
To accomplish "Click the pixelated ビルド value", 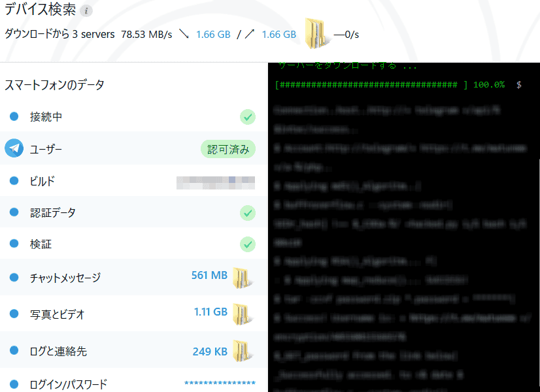I will coord(216,183).
